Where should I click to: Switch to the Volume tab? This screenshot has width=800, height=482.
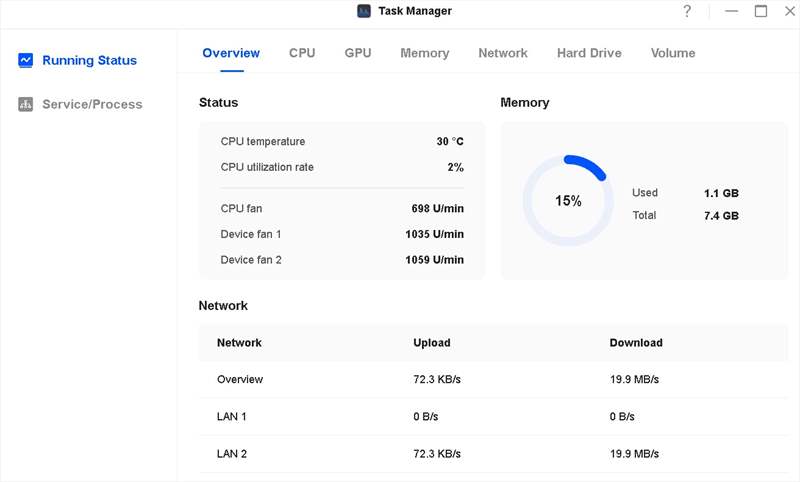[673, 53]
